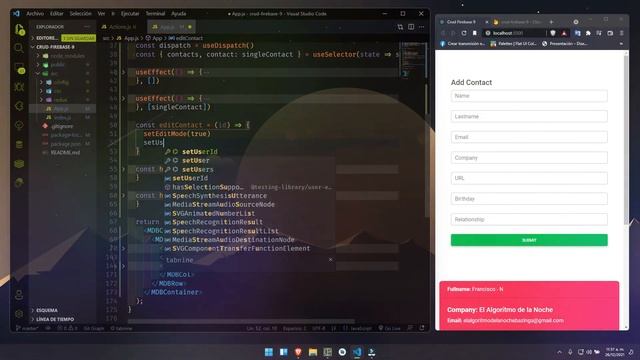Open the Explorer view in the activity bar
This screenshot has height=360, width=640.
pyautogui.click(x=19, y=29)
